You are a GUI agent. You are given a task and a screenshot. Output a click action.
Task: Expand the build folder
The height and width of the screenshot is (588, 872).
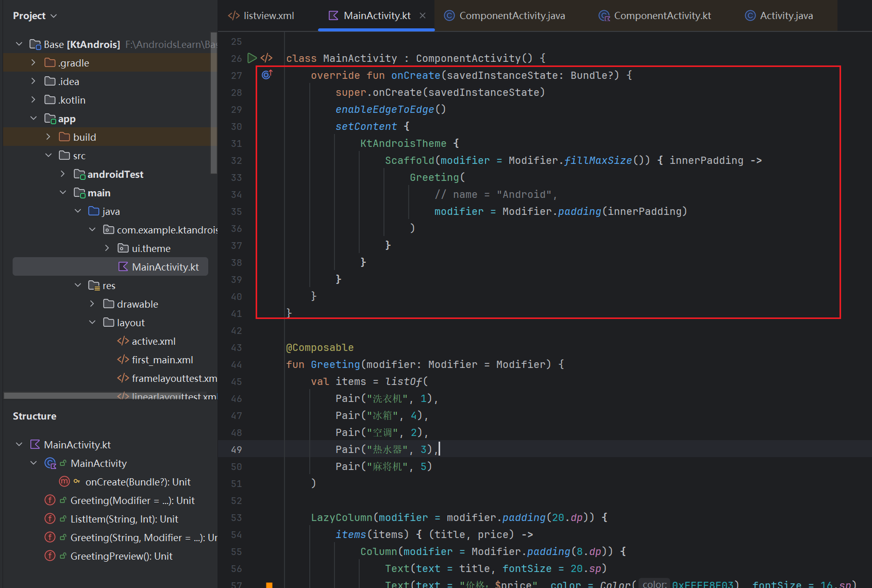pos(48,137)
